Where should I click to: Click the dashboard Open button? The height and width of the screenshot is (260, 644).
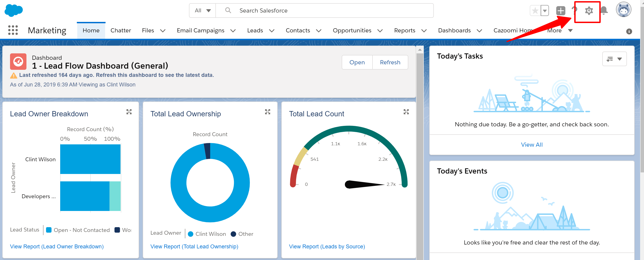357,62
